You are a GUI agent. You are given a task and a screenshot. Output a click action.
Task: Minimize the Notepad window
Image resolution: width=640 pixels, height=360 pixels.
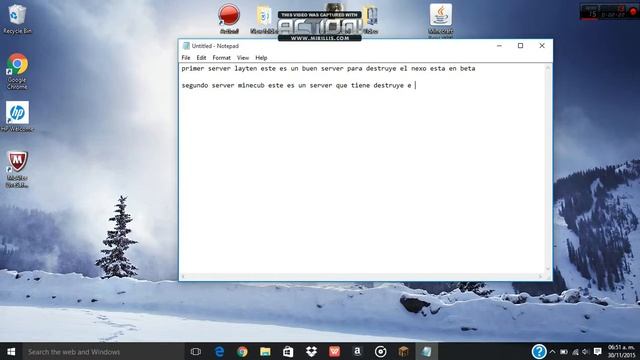tap(499, 46)
